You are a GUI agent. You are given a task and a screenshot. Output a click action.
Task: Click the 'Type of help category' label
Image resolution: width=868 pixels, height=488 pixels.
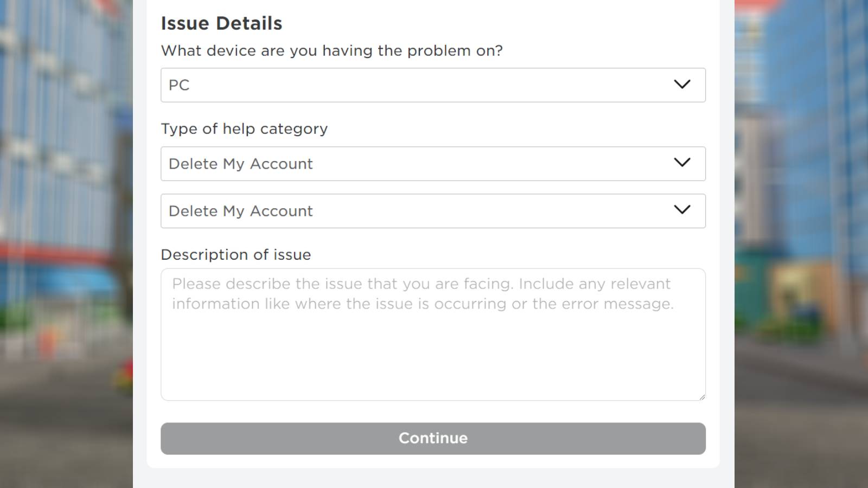click(244, 129)
